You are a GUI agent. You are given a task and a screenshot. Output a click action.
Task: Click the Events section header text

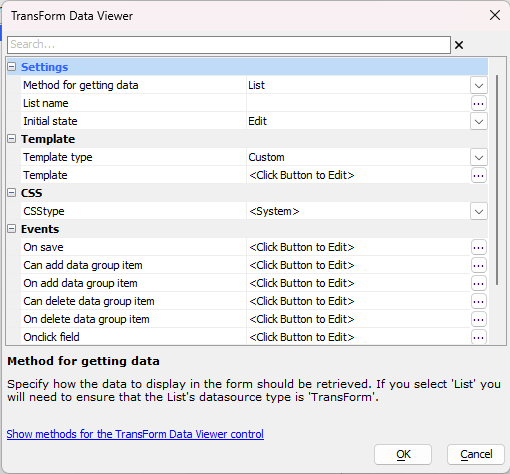(40, 229)
